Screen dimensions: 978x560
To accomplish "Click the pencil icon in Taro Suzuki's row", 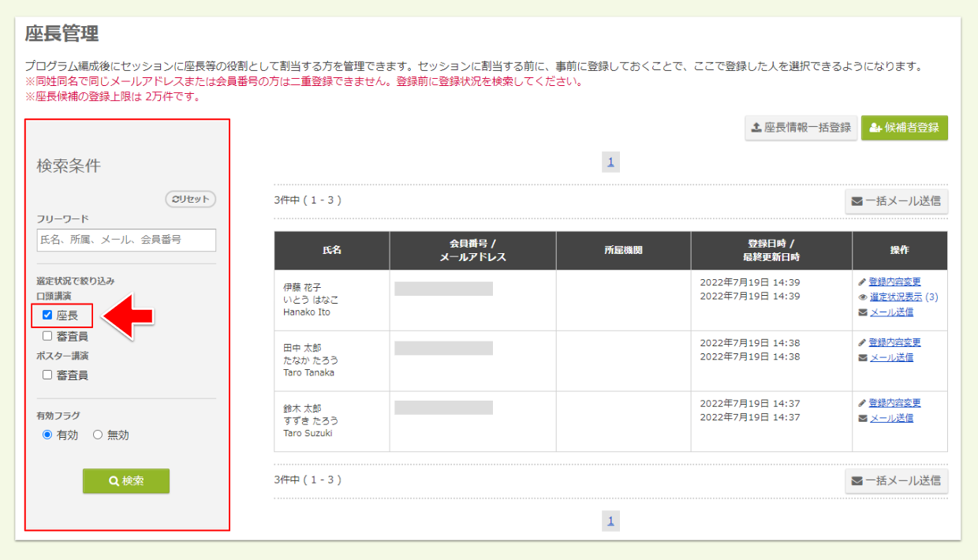I will tap(862, 403).
